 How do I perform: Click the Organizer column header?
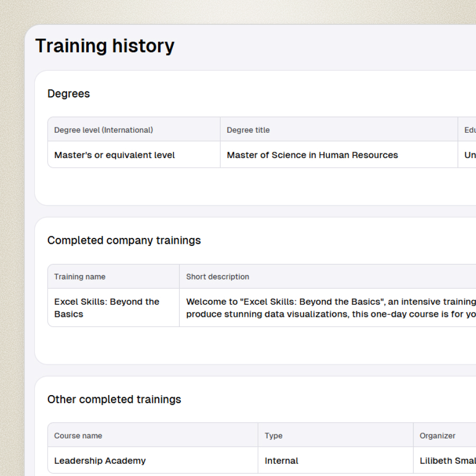pos(437,436)
